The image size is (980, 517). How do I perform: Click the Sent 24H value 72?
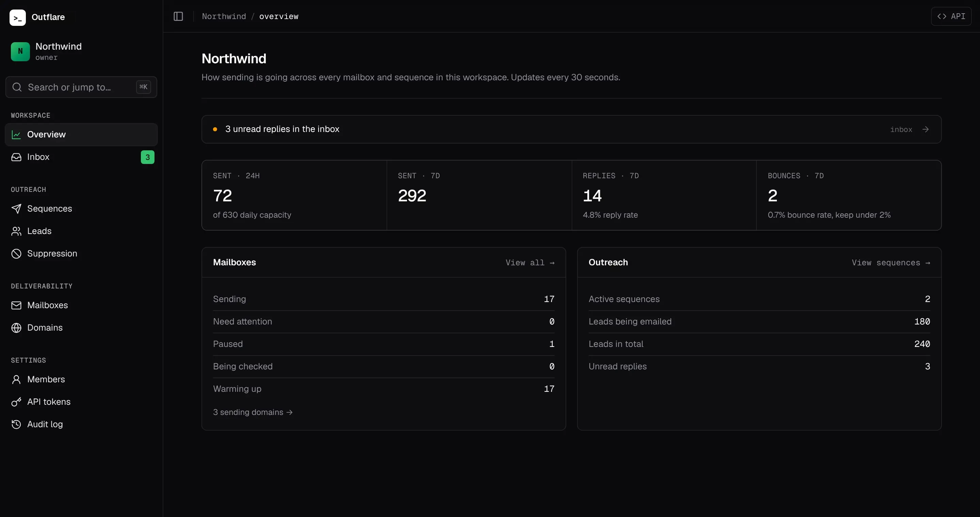point(223,196)
